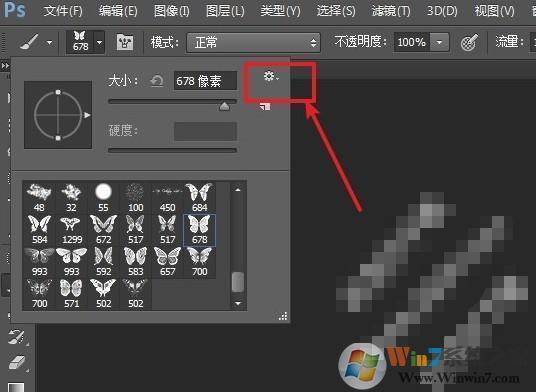Select the highlighted butterfly brush labeled 678
Viewport: 536px width, 392px height.
(199, 230)
